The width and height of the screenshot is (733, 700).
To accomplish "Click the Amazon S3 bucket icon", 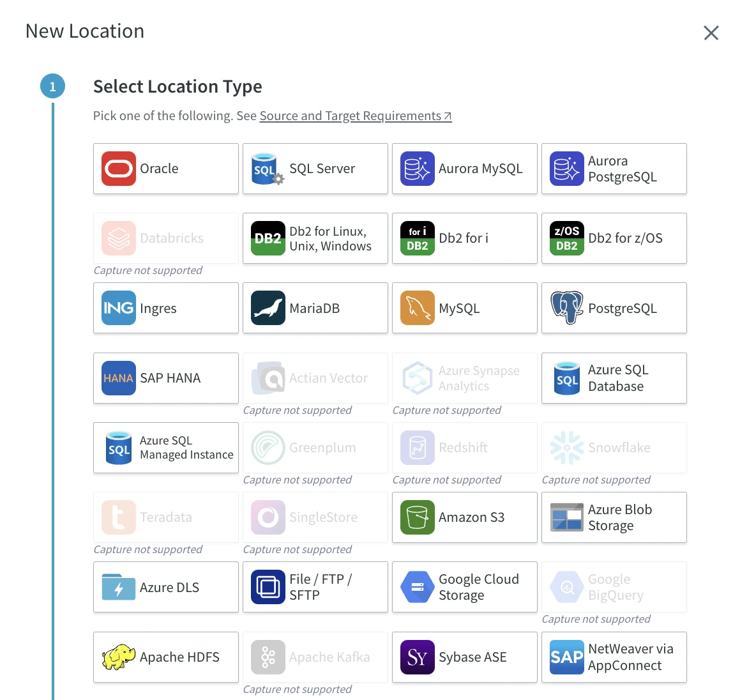I will (416, 517).
